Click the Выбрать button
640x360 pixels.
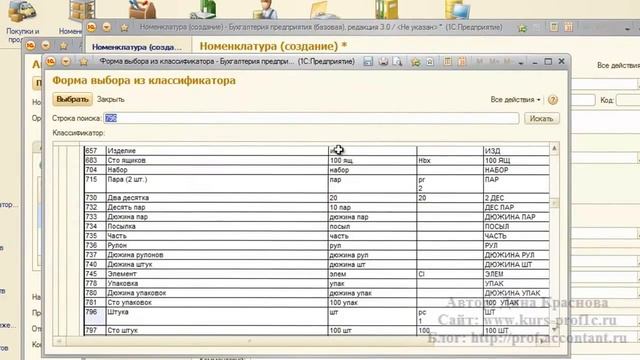point(72,99)
